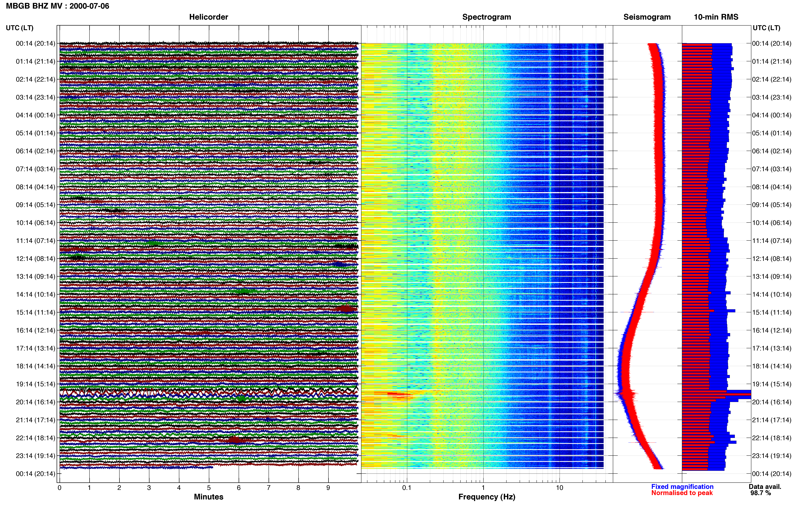812x508 pixels.
Task: Click left time label '02:14 (22:14)'
Action: pyautogui.click(x=36, y=79)
